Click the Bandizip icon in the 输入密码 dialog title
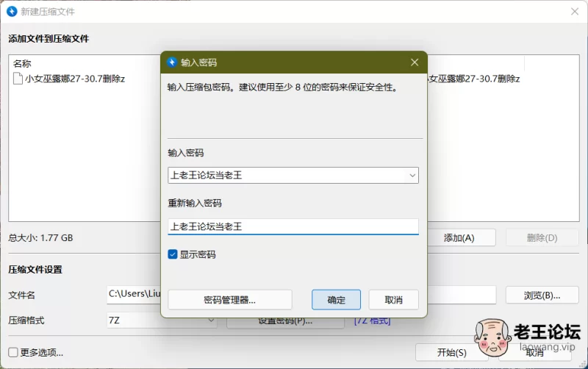Screen dimensions: 588x369 click(x=172, y=62)
